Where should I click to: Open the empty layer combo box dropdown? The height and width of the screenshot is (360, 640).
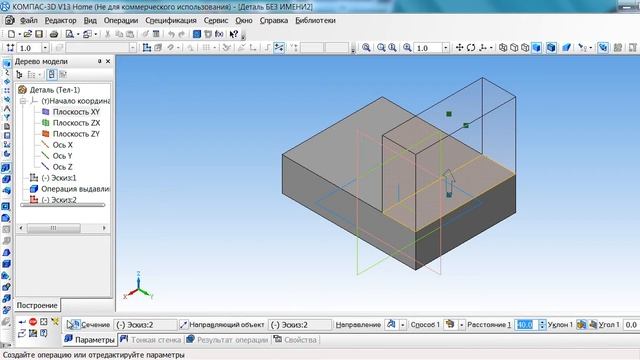(133, 48)
